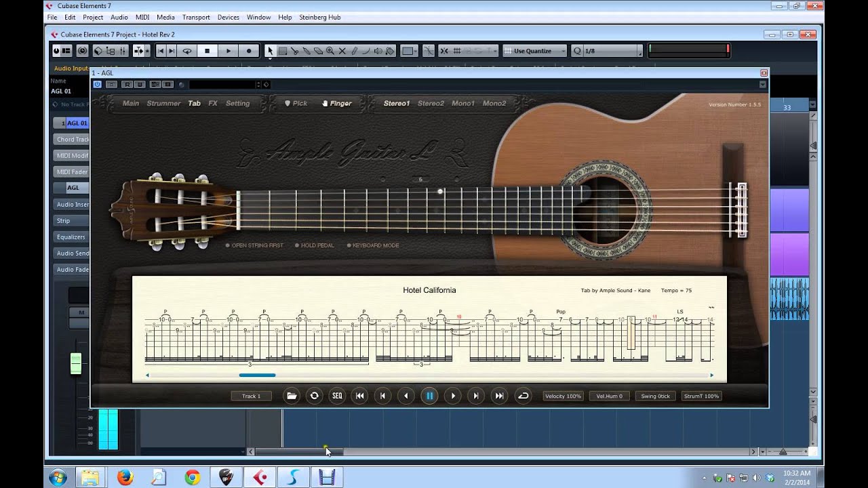
Task: Click the tab reload/refresh icon
Action: [x=314, y=396]
